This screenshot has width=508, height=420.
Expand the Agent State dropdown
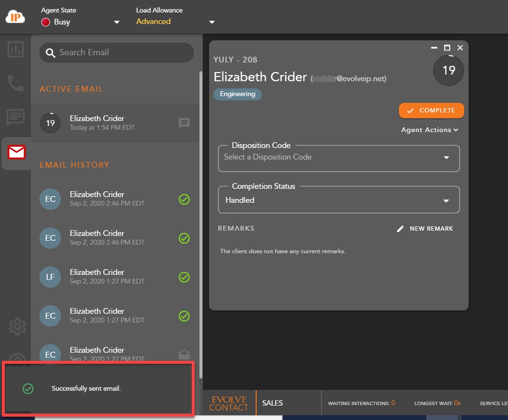[116, 22]
